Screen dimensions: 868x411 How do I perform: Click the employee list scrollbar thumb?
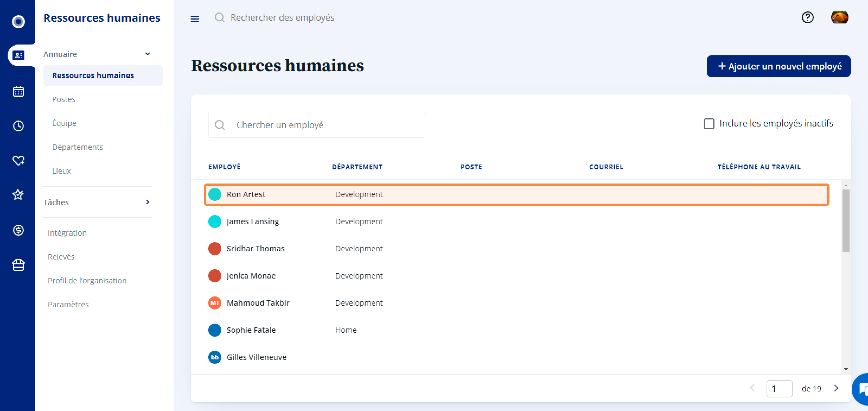tap(845, 220)
